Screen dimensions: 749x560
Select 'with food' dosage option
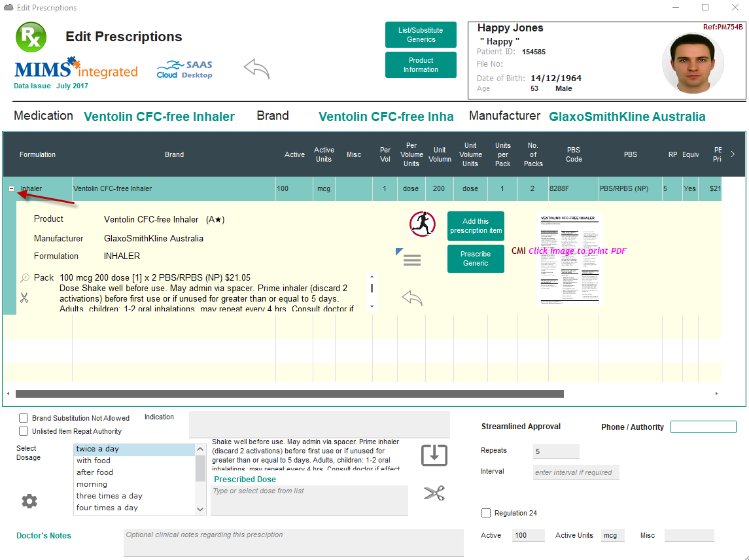point(135,461)
